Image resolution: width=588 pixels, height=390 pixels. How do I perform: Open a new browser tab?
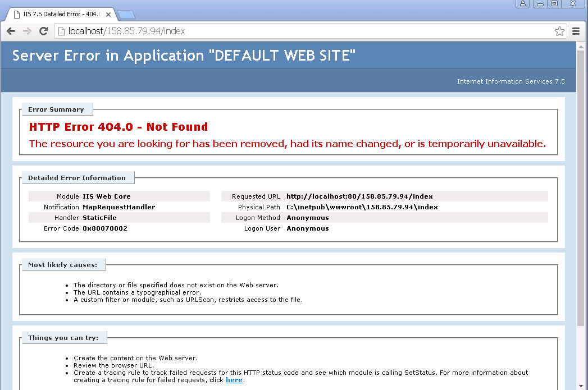click(126, 15)
